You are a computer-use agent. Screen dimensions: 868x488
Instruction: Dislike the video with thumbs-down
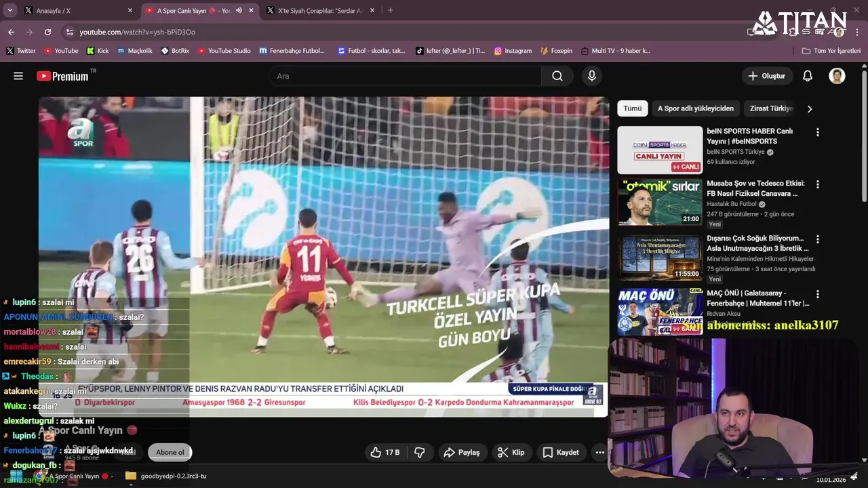[420, 452]
